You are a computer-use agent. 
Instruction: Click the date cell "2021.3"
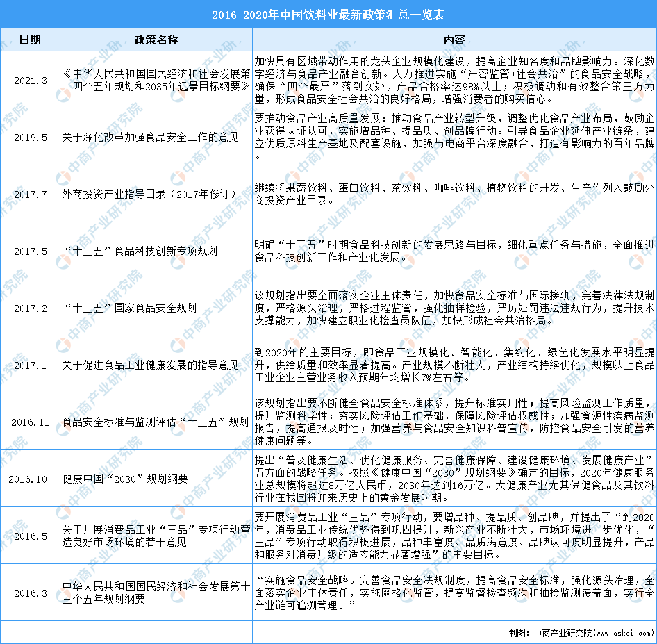pos(30,81)
